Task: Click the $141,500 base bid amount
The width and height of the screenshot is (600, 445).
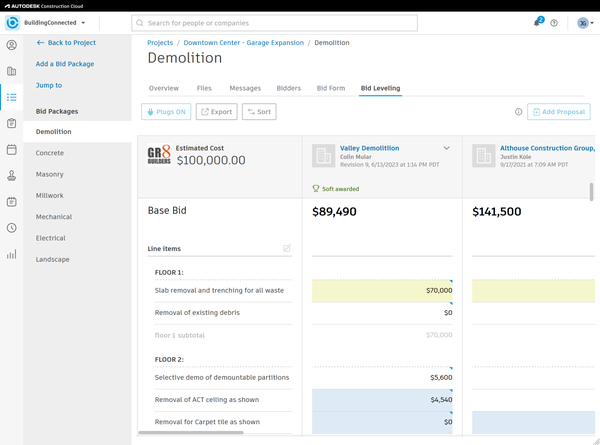Action: [x=496, y=212]
